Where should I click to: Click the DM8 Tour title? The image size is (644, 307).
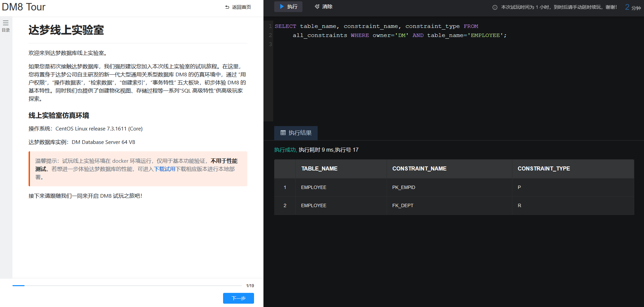pyautogui.click(x=24, y=7)
